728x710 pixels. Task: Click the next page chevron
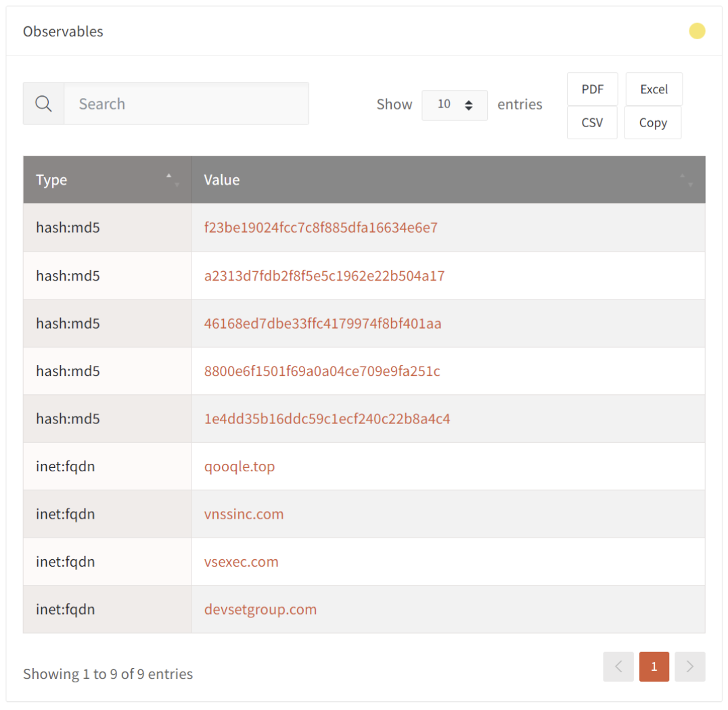tap(690, 667)
